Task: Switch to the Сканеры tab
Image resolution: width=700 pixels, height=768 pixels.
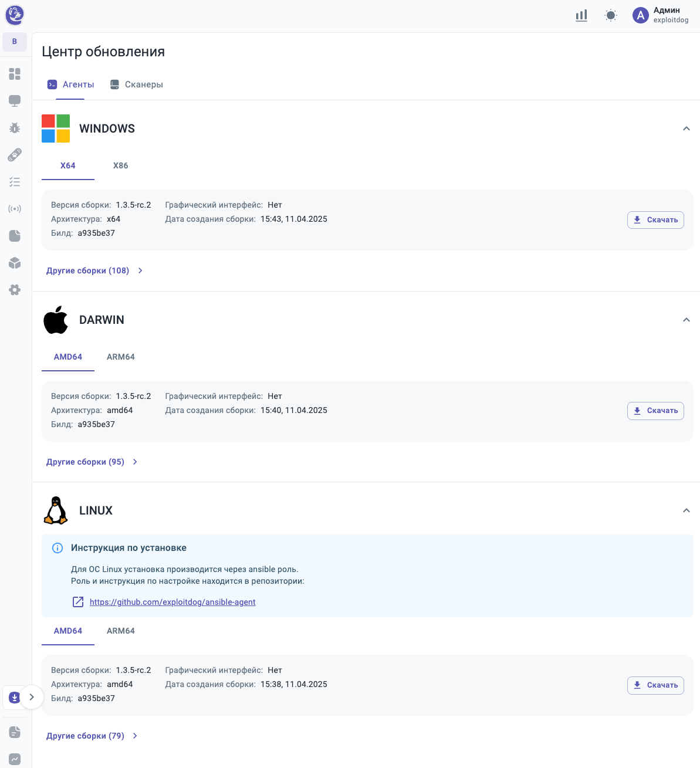Action: [x=137, y=84]
